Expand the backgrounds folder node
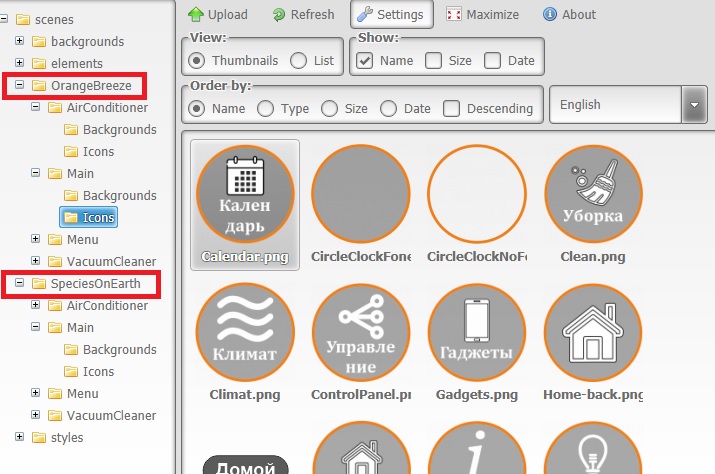The image size is (715, 474). click(x=20, y=42)
